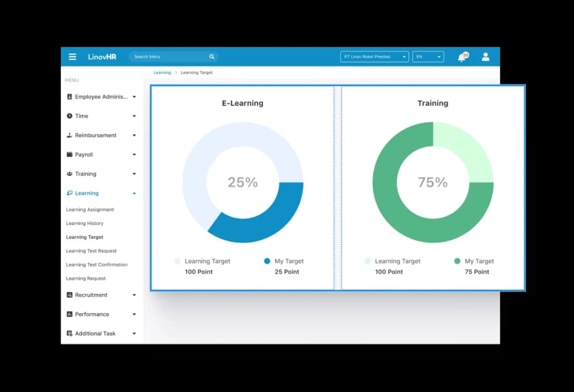Click the blue My Target legend dot
The width and height of the screenshot is (574, 392).
click(x=267, y=261)
